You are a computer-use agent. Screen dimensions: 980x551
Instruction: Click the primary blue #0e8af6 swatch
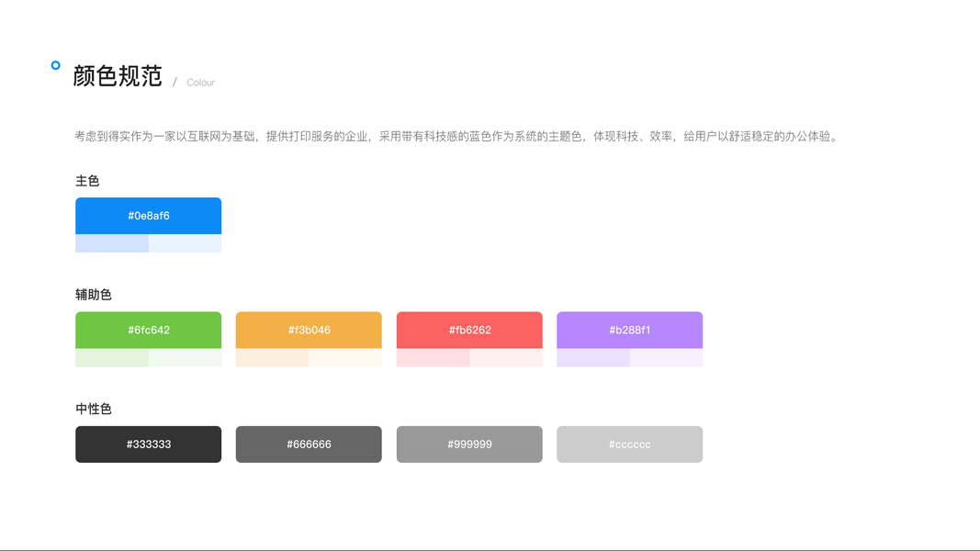[148, 216]
